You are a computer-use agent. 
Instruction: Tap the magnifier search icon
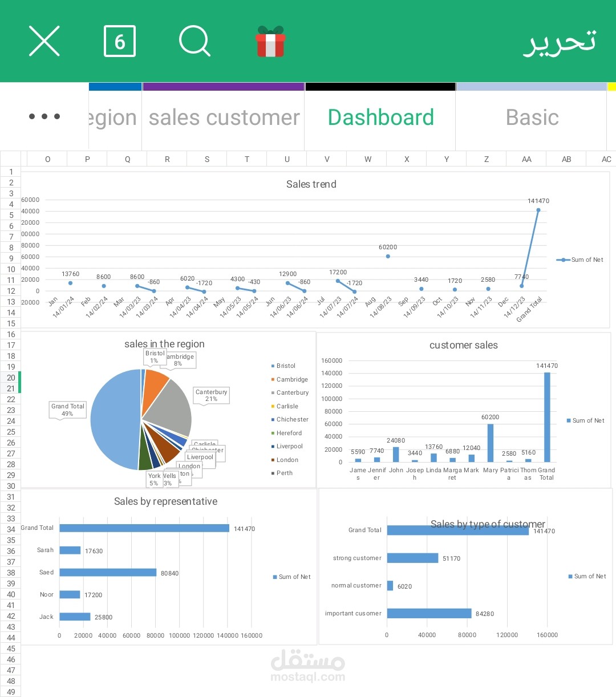pyautogui.click(x=194, y=41)
